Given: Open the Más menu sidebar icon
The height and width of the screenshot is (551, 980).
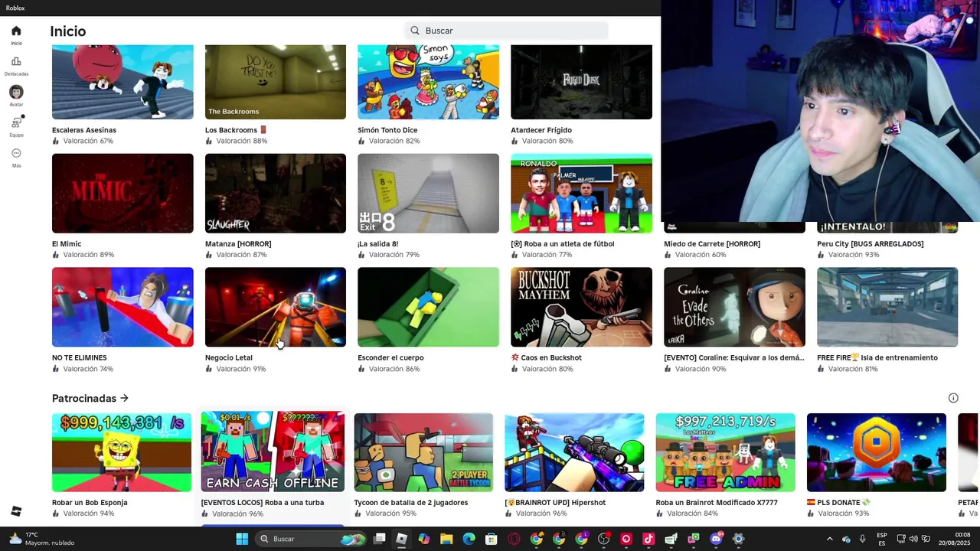Looking at the screenshot, I should point(16,153).
